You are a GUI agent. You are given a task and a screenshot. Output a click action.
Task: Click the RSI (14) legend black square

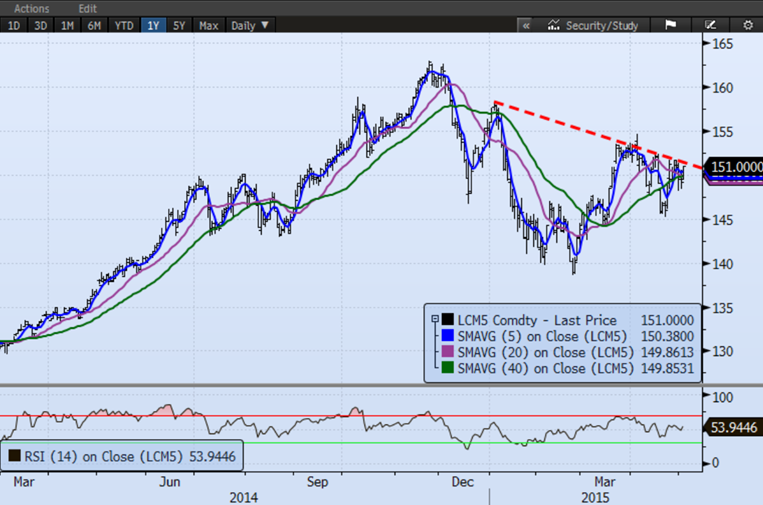(14, 456)
